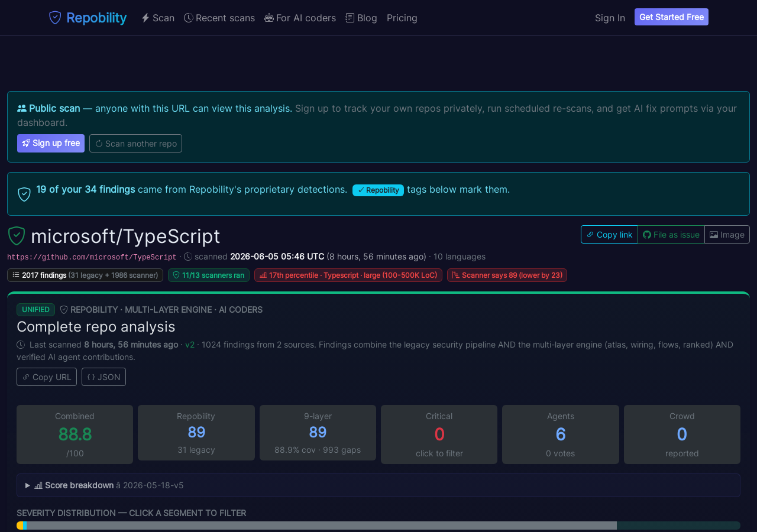The image size is (757, 532).
Task: Click the clock icon beside Last scanned
Action: (21, 345)
